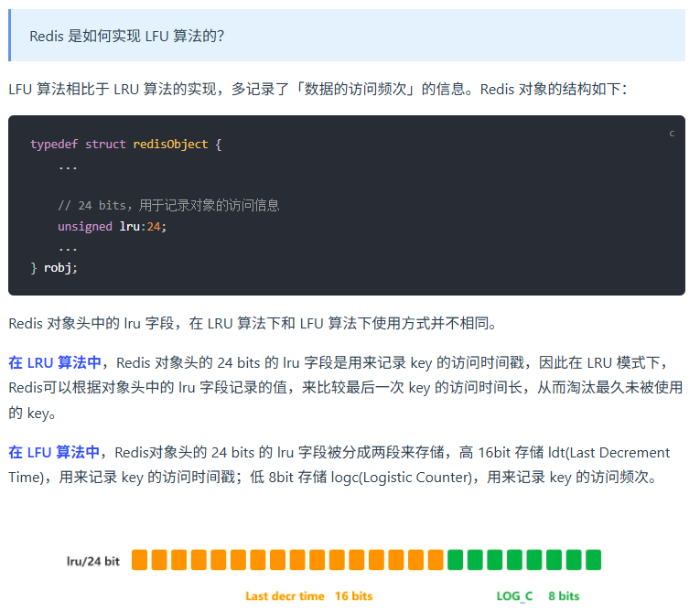Screen dimensions: 700x613
Task: Click the sentence "Redis 对象头中的 lru 字段"
Action: [x=92, y=323]
